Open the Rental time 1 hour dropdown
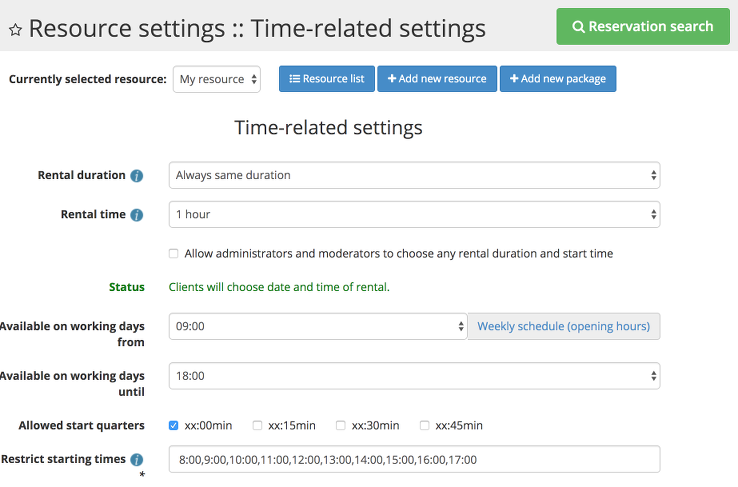This screenshot has height=487, width=738. click(x=414, y=214)
